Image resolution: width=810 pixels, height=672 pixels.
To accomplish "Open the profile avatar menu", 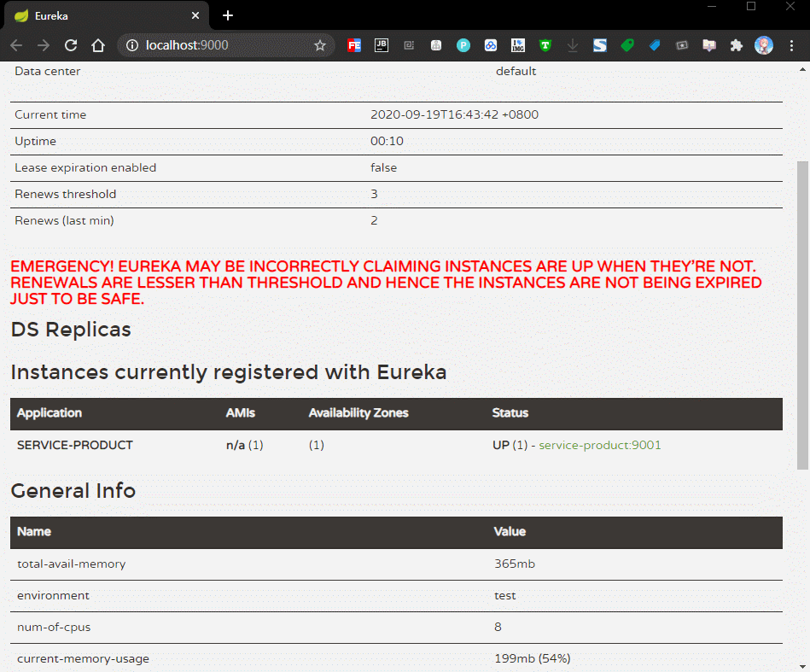I will coord(764,45).
